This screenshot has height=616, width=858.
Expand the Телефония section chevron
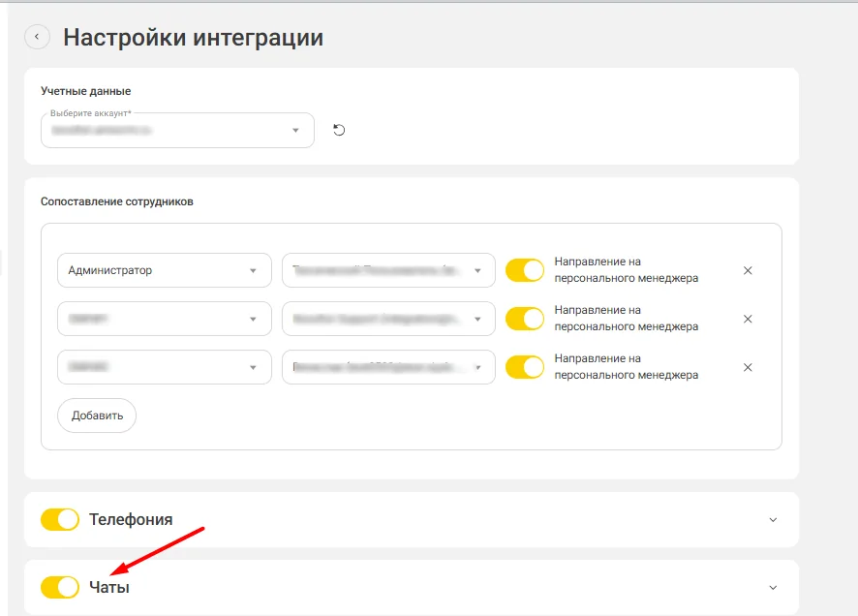tap(773, 520)
